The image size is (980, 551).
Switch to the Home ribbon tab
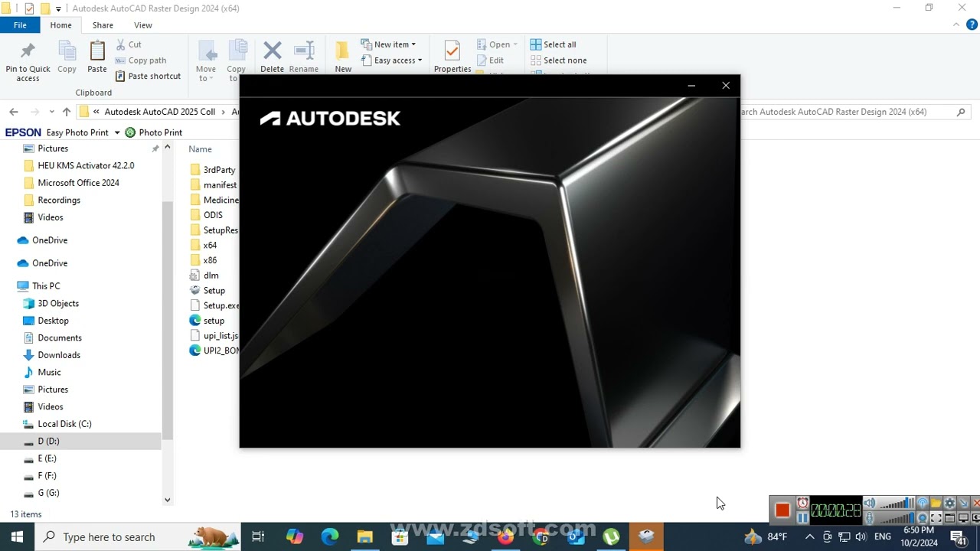coord(60,25)
